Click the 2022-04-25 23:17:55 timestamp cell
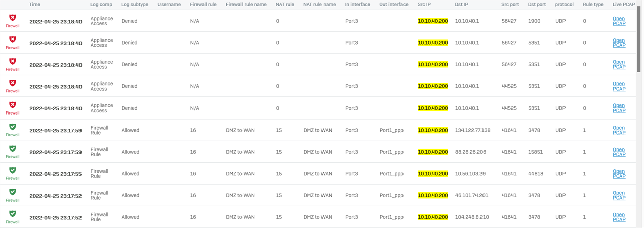Viewport: 644px width, 228px height. coord(55,174)
